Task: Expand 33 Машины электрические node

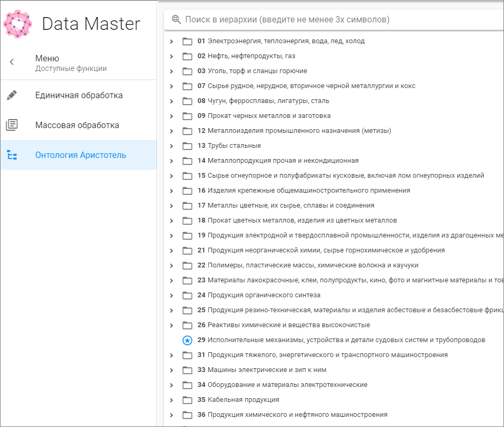Action: (171, 370)
